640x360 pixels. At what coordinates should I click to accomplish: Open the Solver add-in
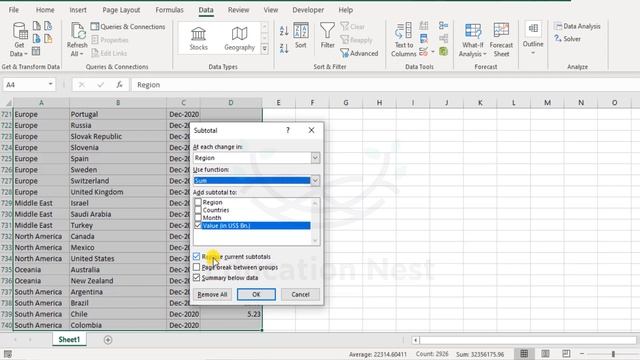coord(567,39)
